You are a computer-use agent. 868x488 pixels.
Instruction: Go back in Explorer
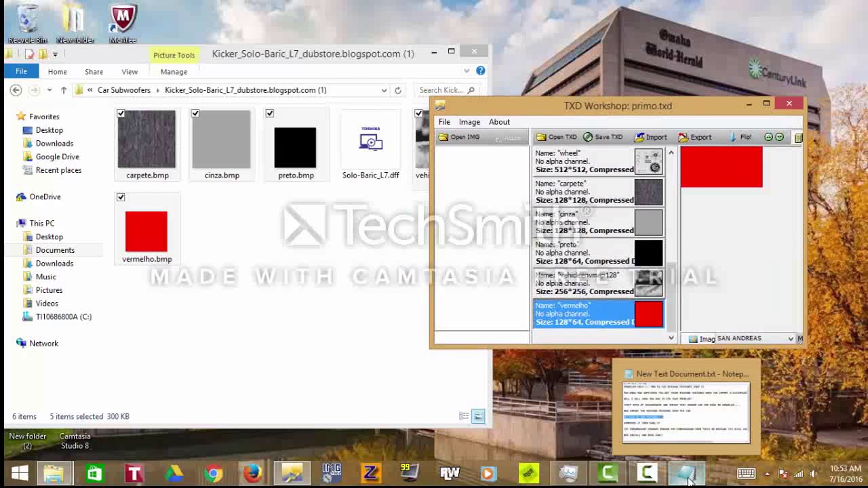point(16,90)
